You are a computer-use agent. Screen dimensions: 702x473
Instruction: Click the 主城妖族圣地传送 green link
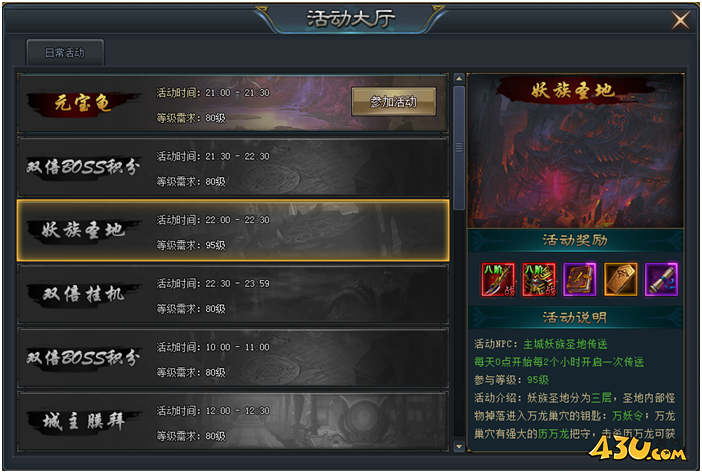click(565, 344)
